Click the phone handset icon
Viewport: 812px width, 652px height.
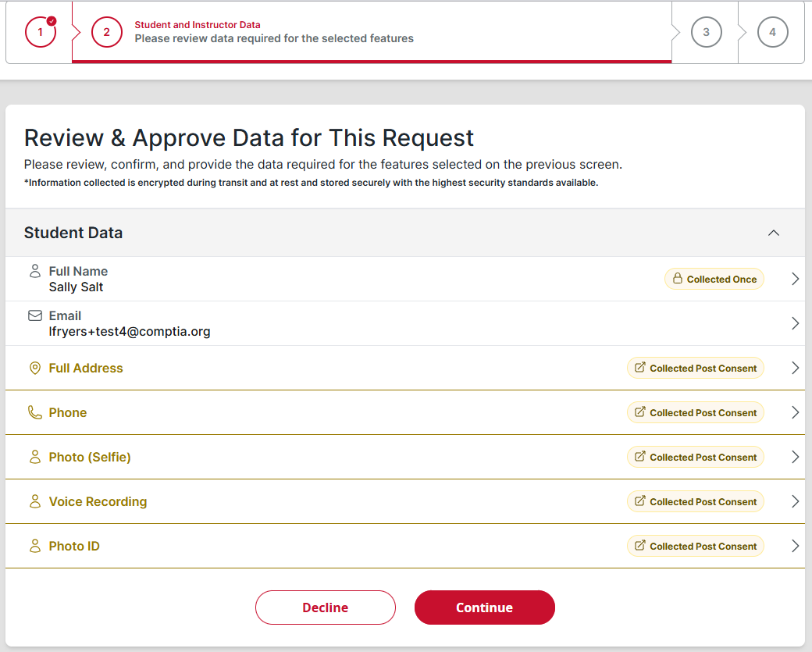pyautogui.click(x=34, y=413)
